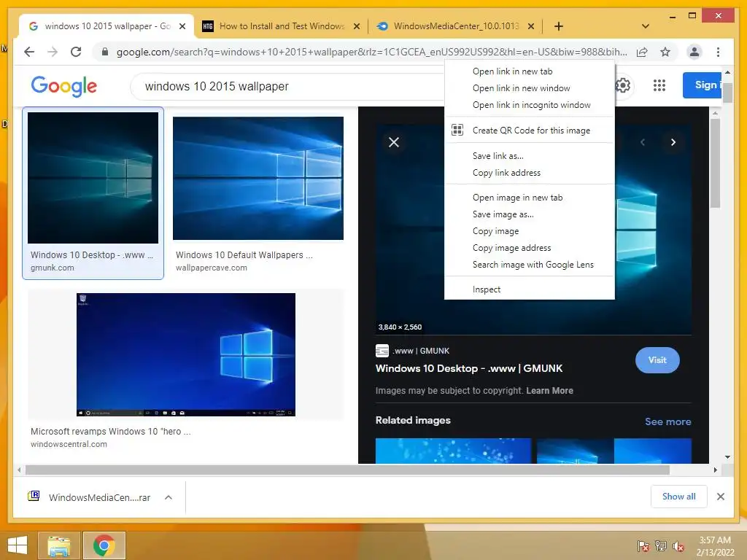Click Show all downloads
747x560 pixels.
tap(678, 496)
